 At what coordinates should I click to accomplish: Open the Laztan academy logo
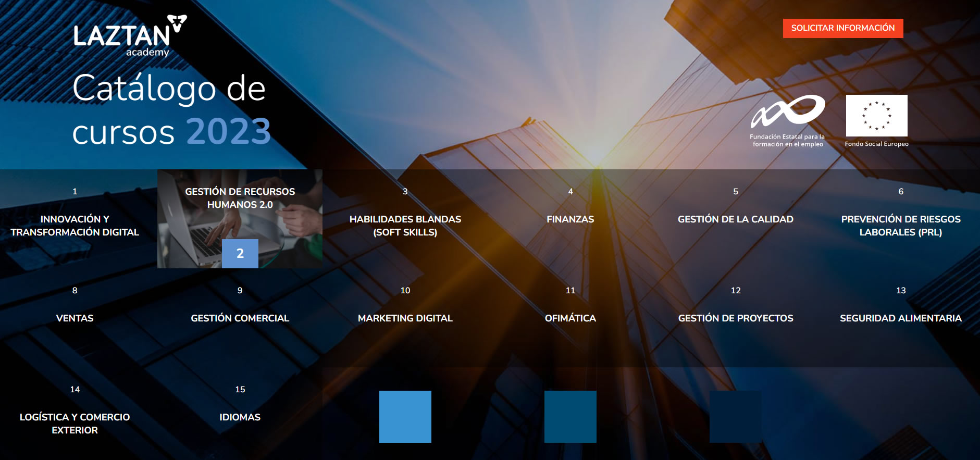point(130,36)
